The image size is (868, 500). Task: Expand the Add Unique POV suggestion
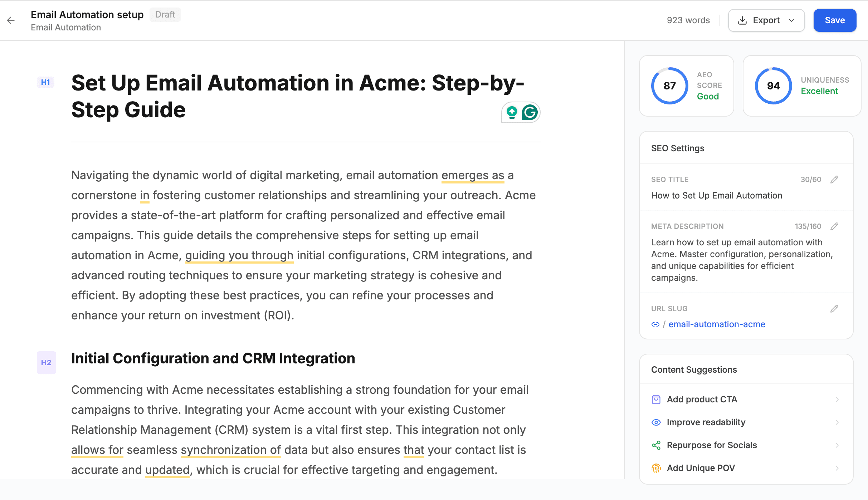point(837,468)
